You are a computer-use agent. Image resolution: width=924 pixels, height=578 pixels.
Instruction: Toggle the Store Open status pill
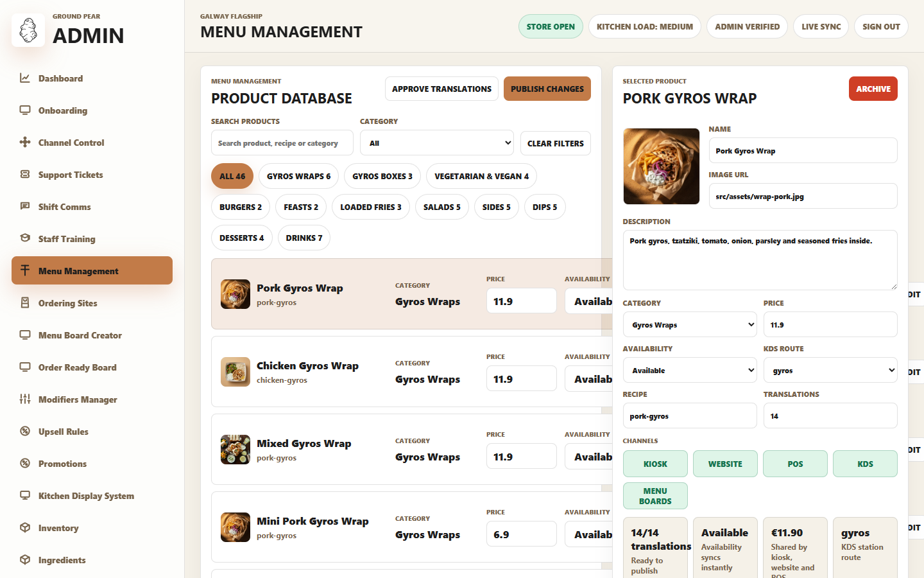pyautogui.click(x=551, y=26)
